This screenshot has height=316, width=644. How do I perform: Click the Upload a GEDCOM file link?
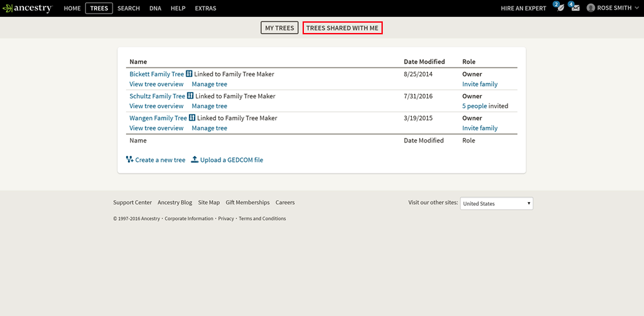[x=231, y=160]
